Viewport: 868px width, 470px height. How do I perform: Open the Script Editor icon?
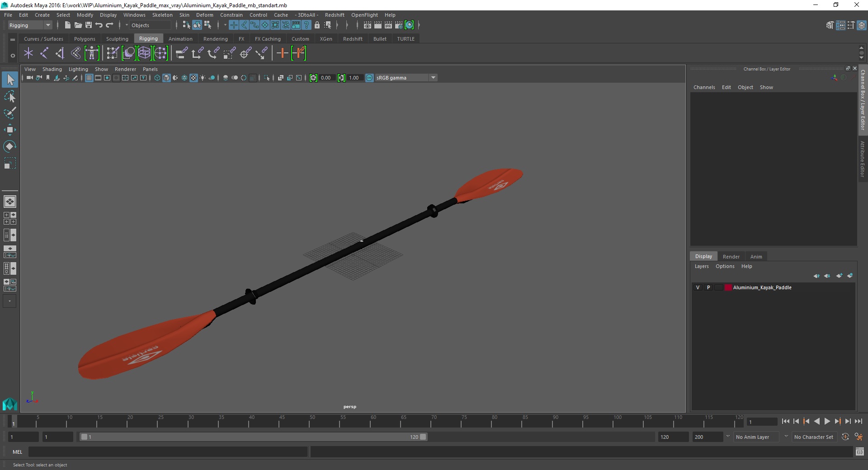859,451
